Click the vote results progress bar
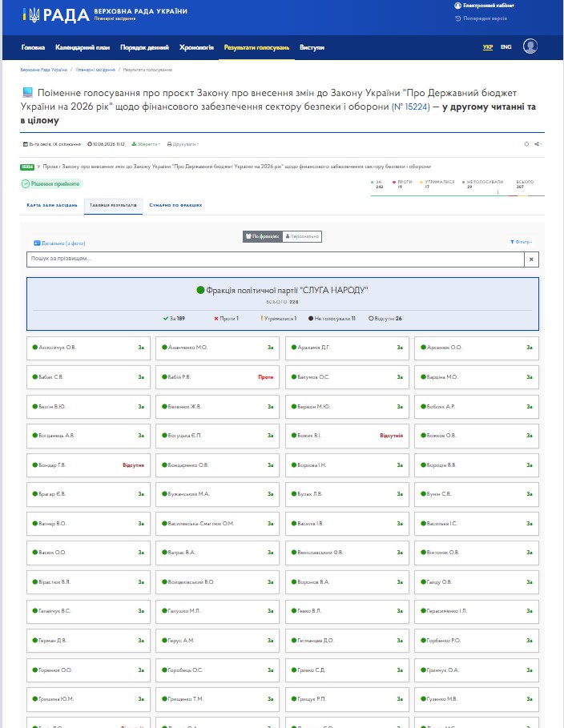Screen dimensions: 564x728 coord(457,195)
